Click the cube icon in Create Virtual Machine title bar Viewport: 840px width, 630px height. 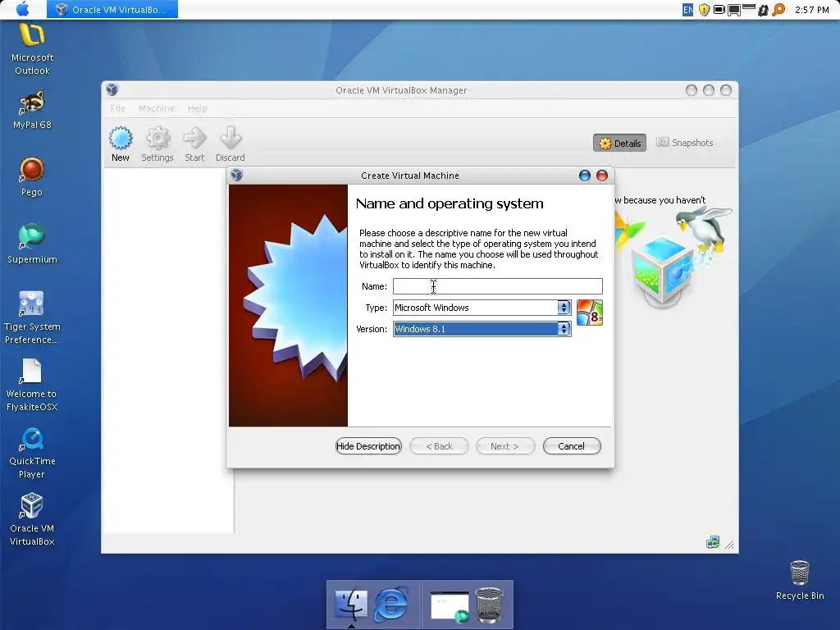pyautogui.click(x=237, y=176)
